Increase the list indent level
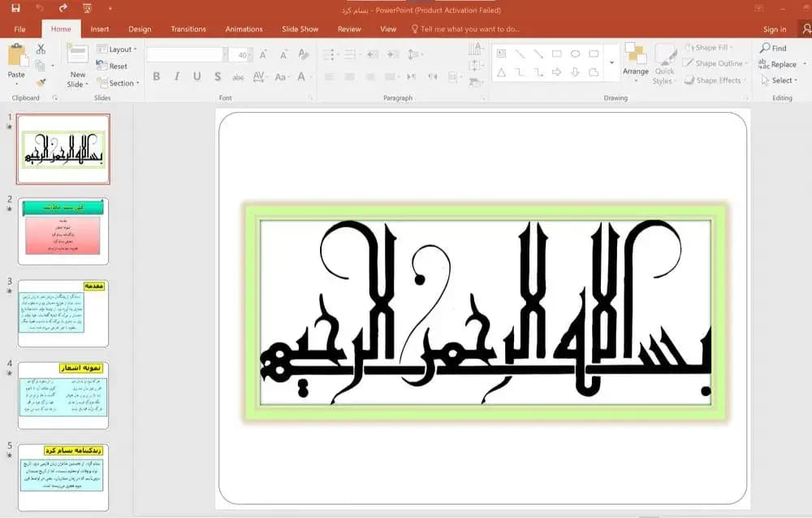 tap(392, 54)
